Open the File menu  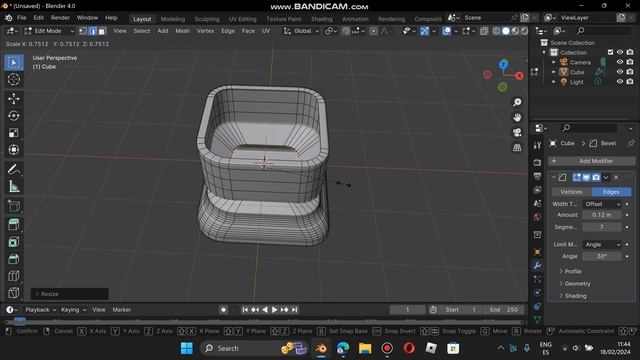click(x=22, y=18)
